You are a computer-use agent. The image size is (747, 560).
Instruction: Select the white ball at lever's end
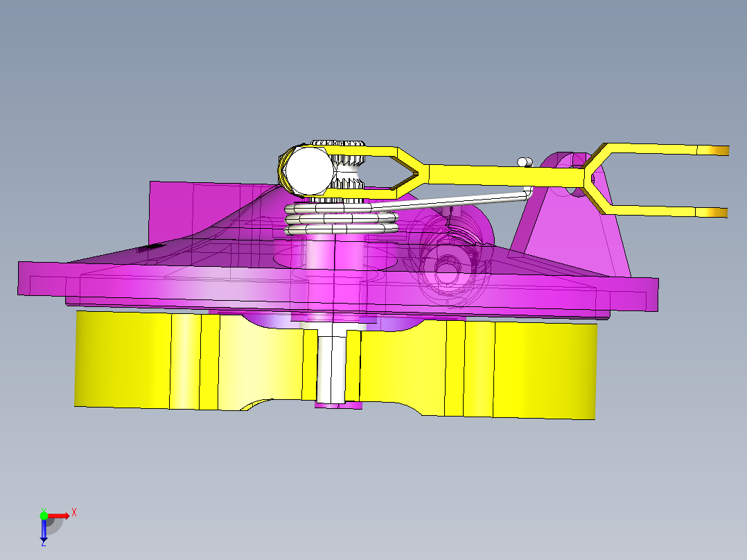point(309,172)
